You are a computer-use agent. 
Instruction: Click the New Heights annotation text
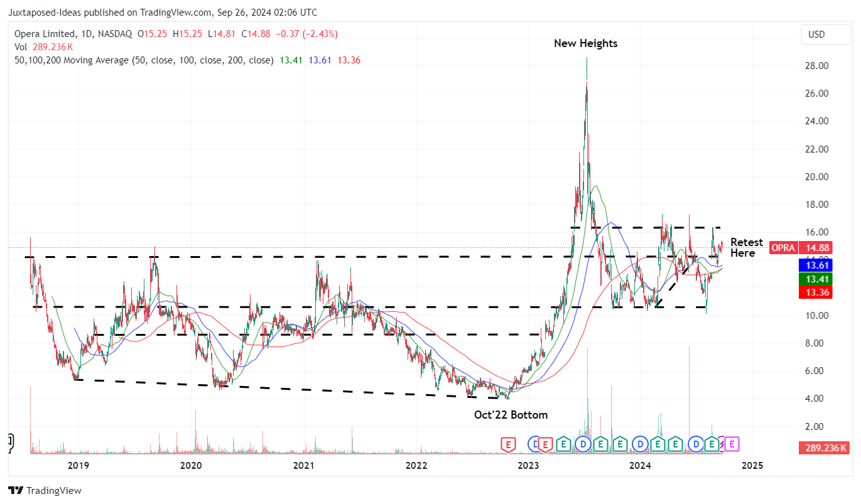(x=585, y=43)
